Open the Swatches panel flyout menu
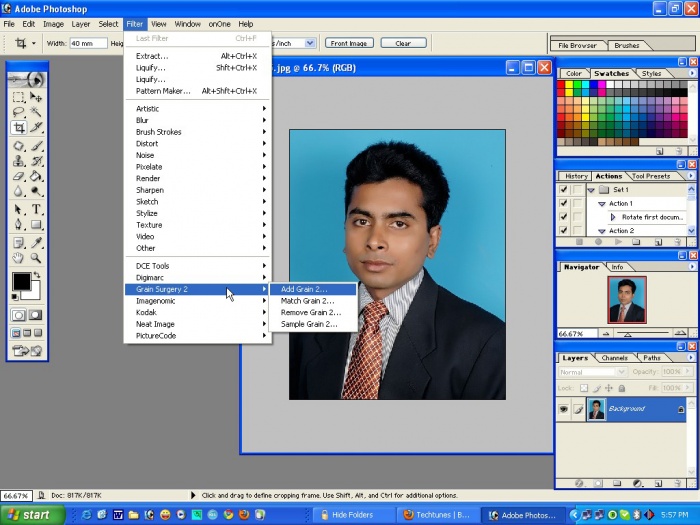Screen dimensions: 700x525 click(692, 73)
